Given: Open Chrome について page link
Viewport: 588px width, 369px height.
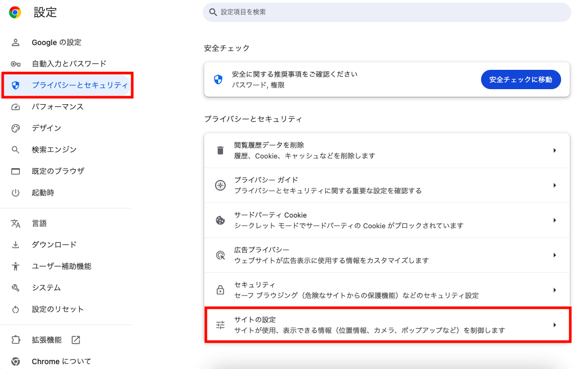Looking at the screenshot, I should (61, 361).
